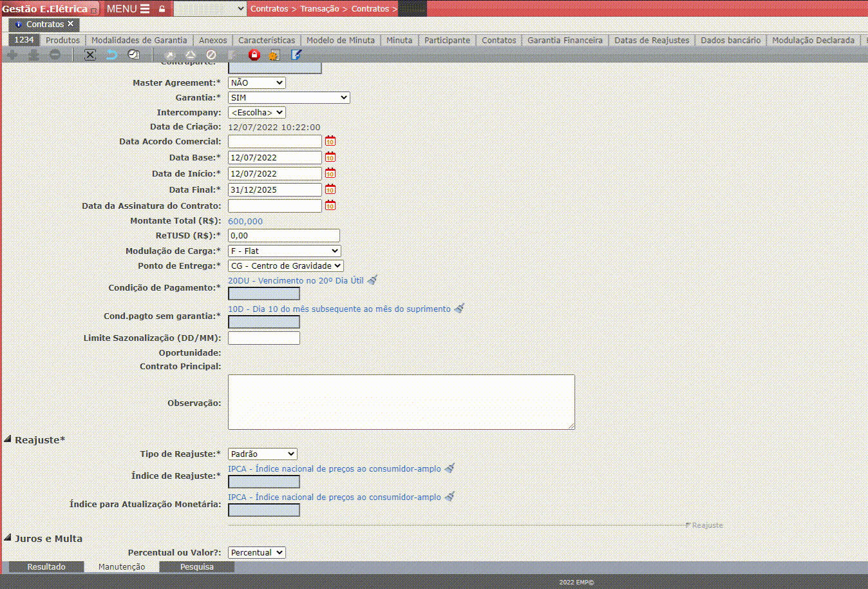Clear Condição de Pagamento with broom icon
868x589 pixels.
(x=372, y=280)
